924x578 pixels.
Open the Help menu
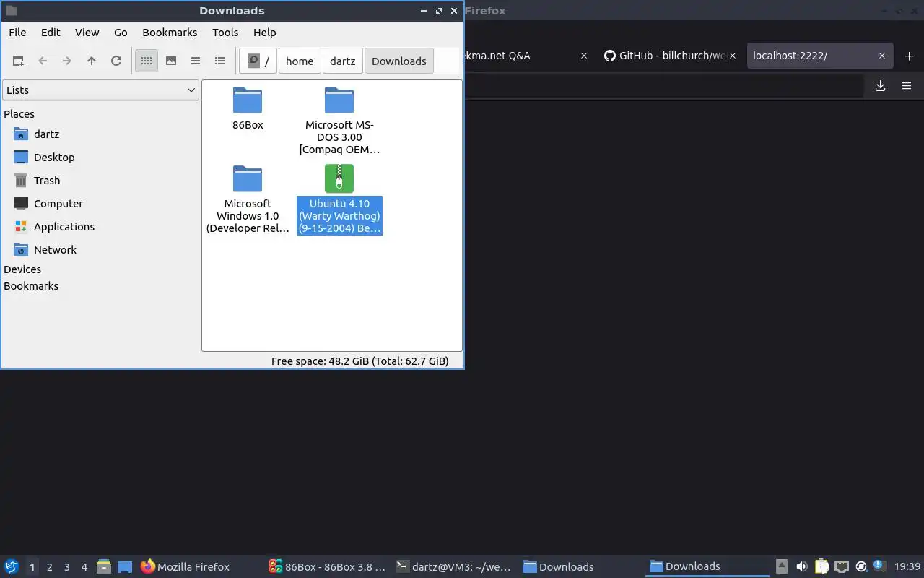point(265,33)
